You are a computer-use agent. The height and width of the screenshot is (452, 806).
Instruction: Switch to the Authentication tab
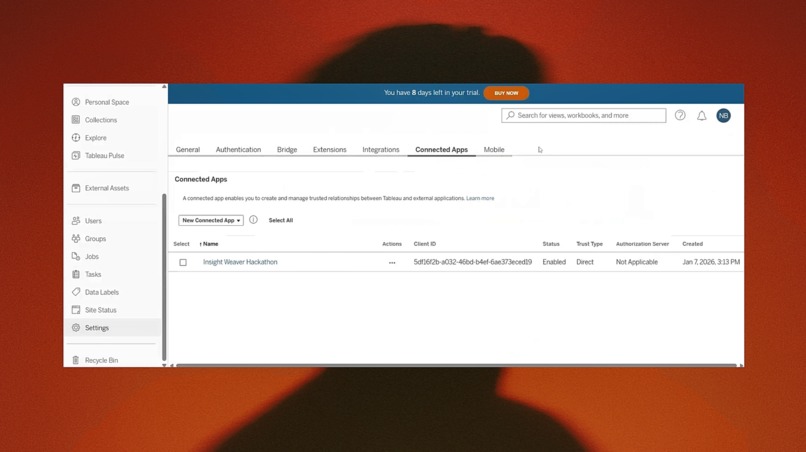(x=239, y=150)
